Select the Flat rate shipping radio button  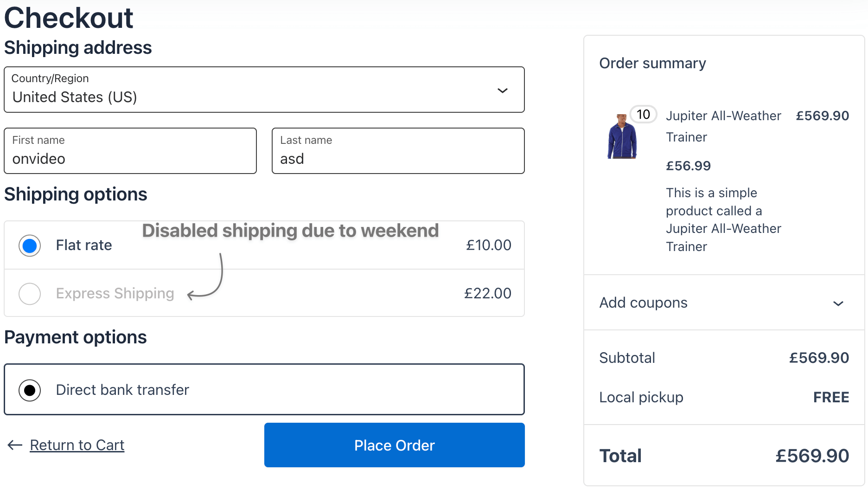[x=30, y=245]
